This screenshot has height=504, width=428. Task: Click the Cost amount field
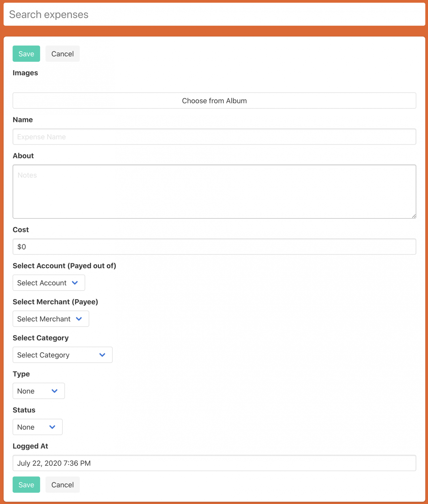pos(214,247)
